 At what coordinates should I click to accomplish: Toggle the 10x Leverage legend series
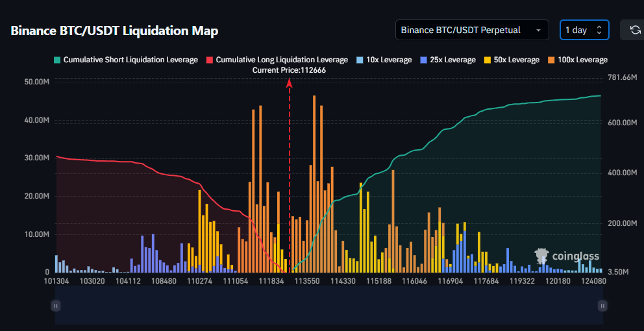point(384,60)
